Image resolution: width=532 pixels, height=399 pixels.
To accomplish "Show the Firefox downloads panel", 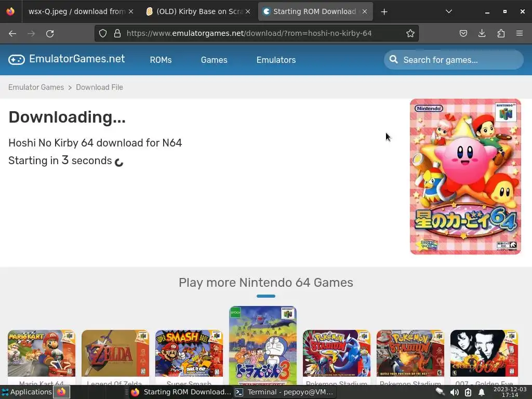I will [x=482, y=33].
